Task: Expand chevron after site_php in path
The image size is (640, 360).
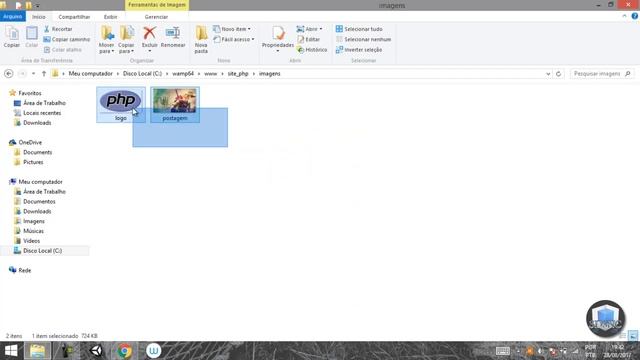Action: click(254, 73)
